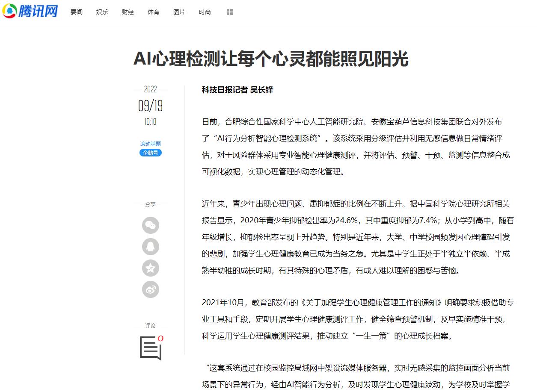Click the publication date 09/19

click(x=151, y=106)
